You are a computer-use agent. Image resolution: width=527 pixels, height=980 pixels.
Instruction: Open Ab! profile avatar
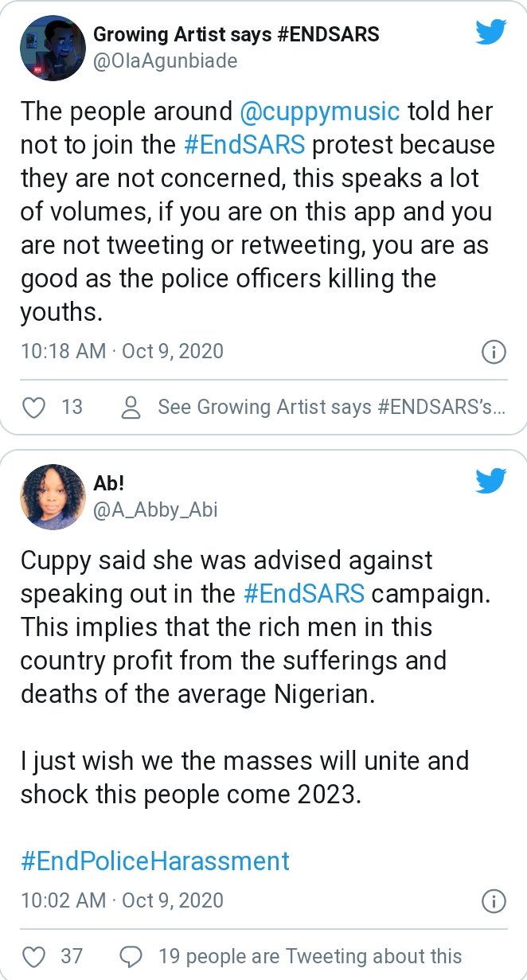click(x=53, y=497)
